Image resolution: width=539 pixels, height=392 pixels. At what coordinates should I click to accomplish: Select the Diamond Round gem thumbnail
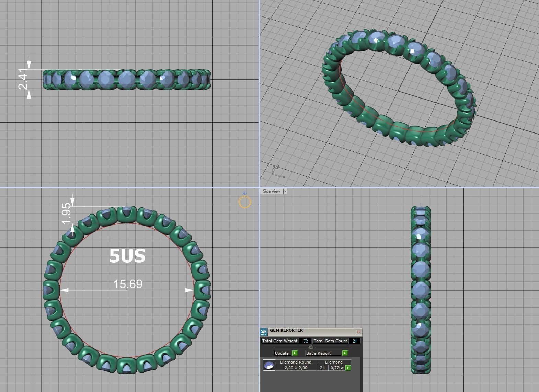pos(269,365)
